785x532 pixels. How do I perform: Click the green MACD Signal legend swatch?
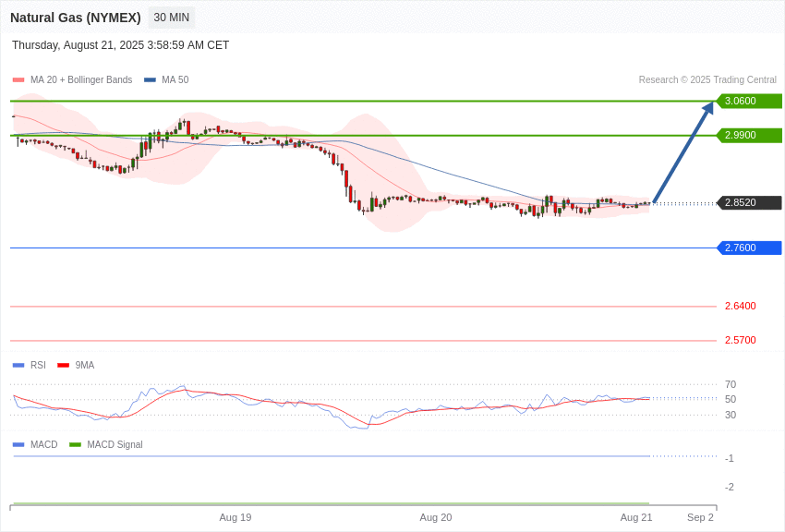tap(75, 445)
